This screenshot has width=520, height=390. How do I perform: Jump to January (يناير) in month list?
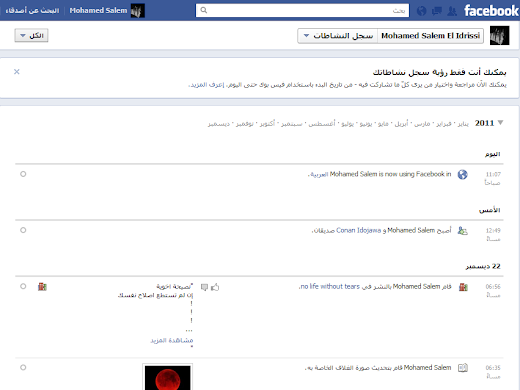pos(463,124)
